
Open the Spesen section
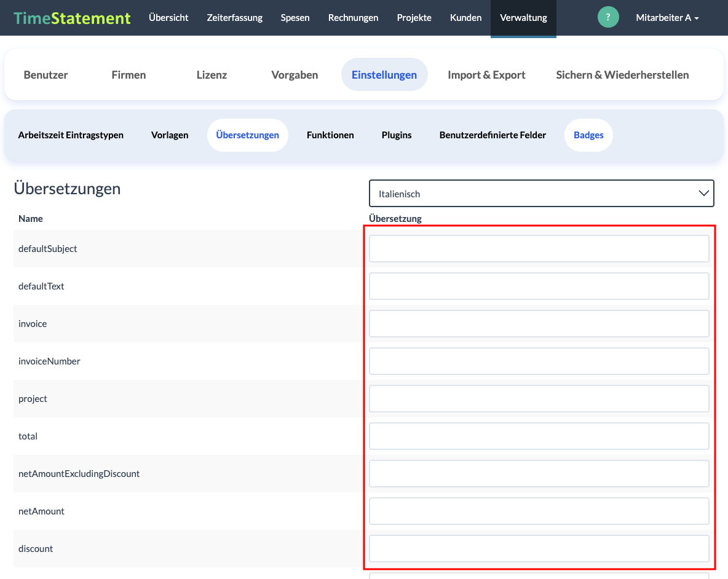[x=295, y=18]
